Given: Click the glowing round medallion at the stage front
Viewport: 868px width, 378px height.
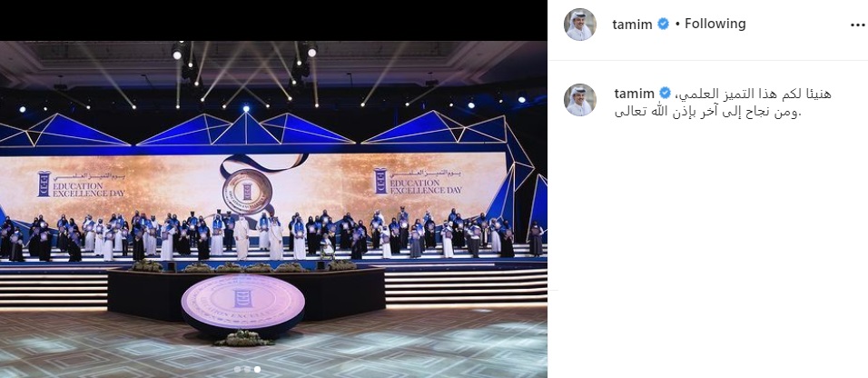Looking at the screenshot, I should [243, 303].
